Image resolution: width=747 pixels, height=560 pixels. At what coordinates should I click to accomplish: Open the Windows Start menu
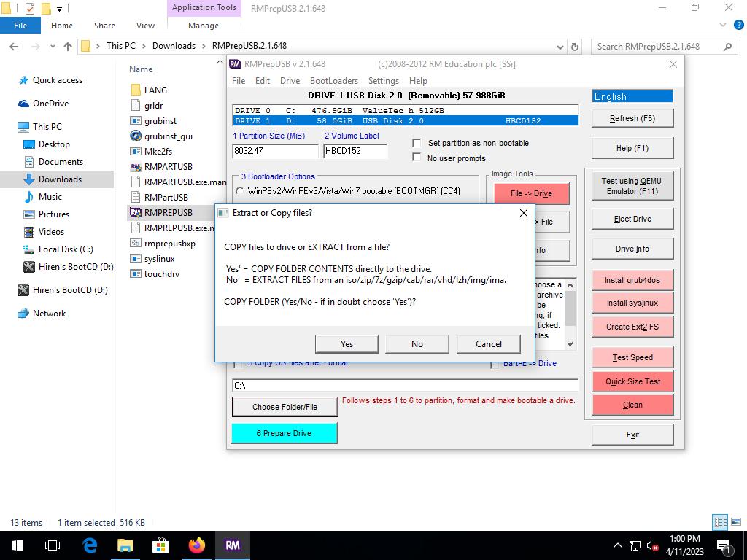click(18, 545)
